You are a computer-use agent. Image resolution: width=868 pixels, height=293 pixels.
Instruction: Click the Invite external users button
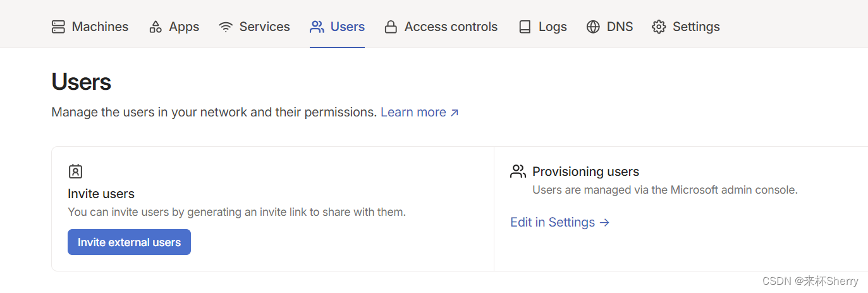(129, 242)
